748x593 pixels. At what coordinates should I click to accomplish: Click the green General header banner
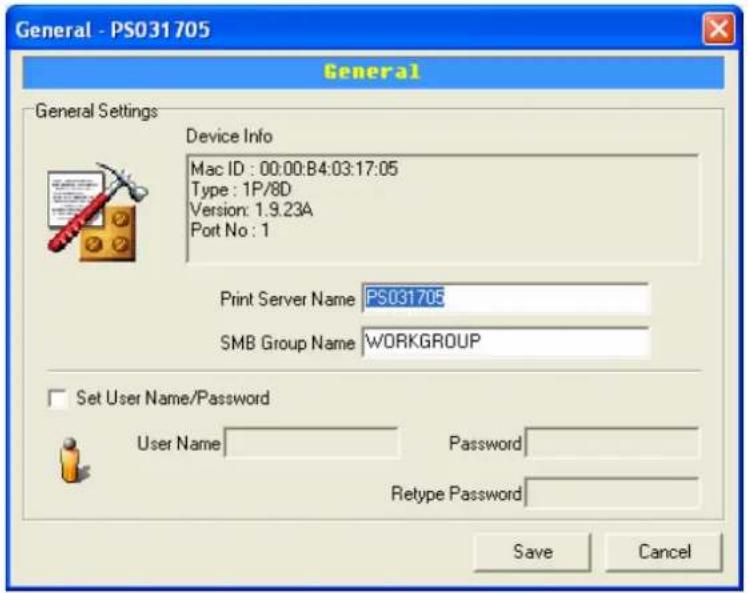[373, 72]
